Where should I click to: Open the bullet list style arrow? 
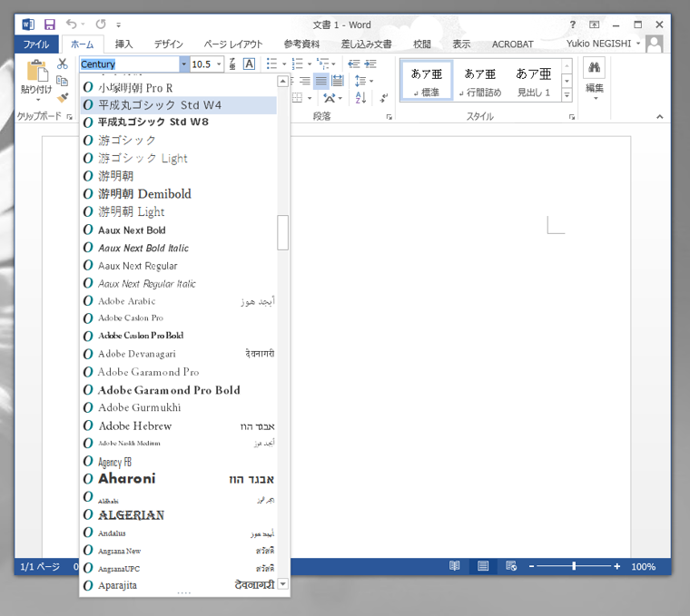[x=284, y=64]
